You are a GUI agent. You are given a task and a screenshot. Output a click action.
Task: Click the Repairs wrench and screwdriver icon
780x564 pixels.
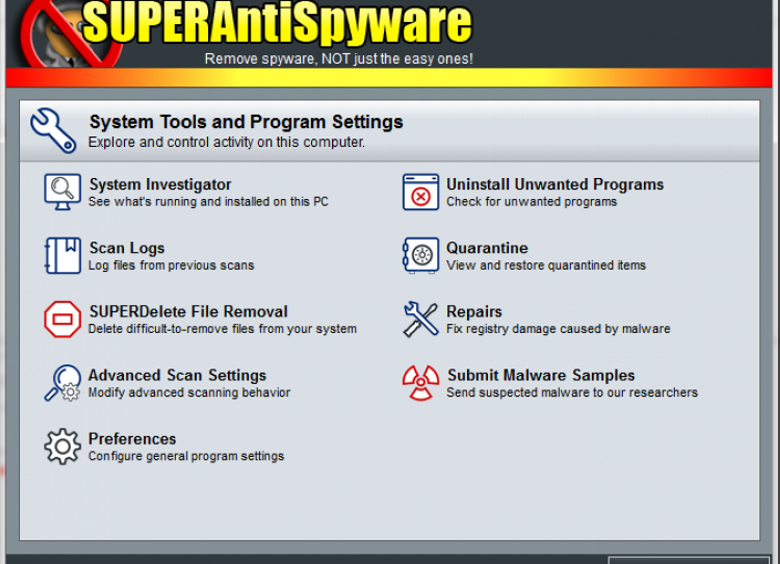point(421,319)
